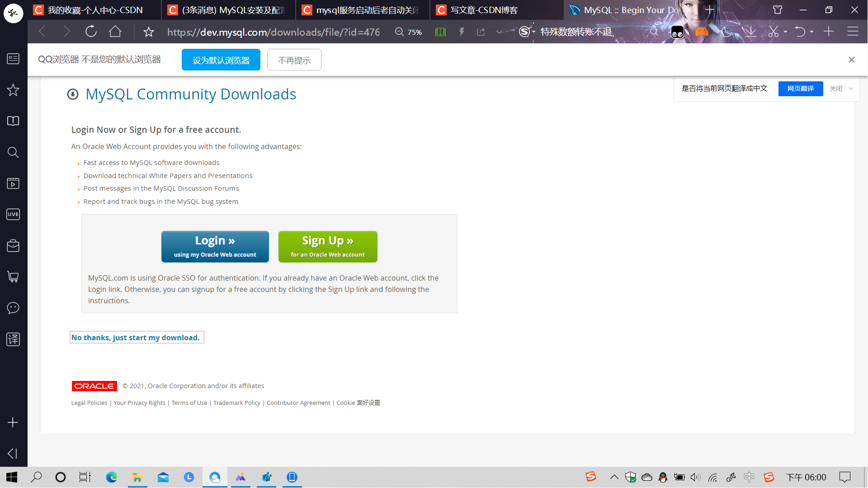This screenshot has width=868, height=488.
Task: Click the 网页翻译 button
Action: (801, 89)
